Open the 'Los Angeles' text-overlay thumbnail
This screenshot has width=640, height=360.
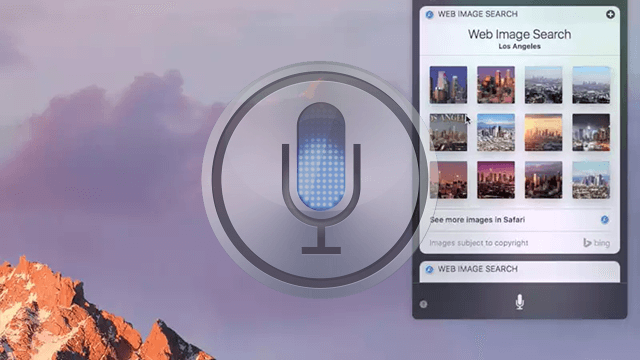tap(448, 132)
